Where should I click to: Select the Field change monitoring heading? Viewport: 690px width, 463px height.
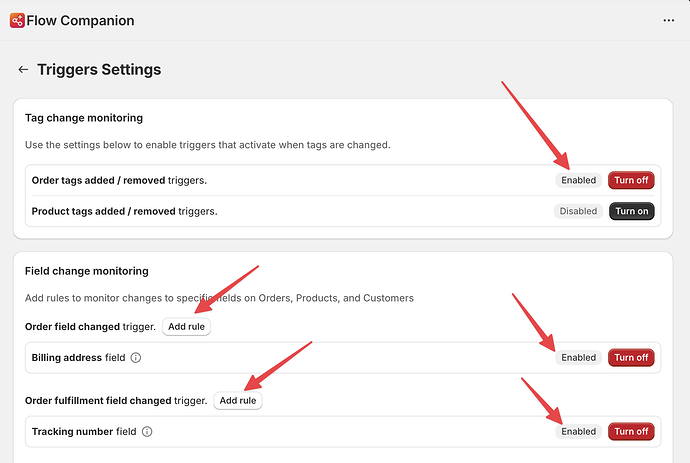(x=86, y=271)
